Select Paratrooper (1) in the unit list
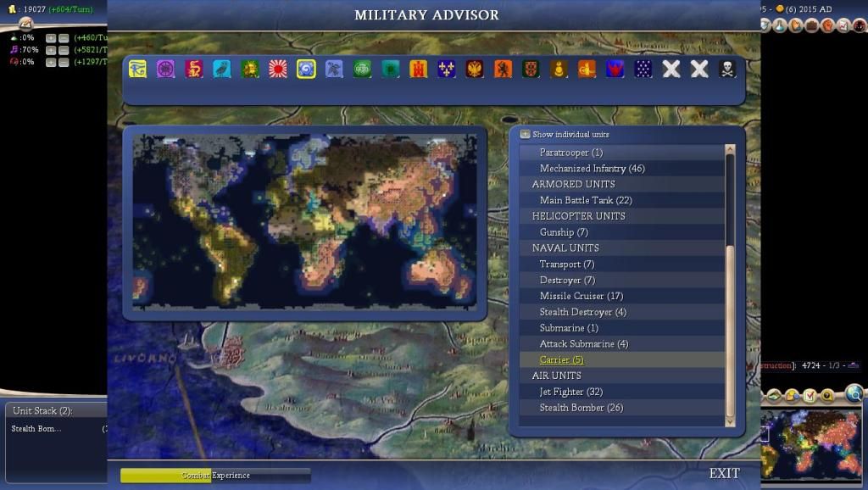Screen dimensions: 868x490 click(621, 153)
